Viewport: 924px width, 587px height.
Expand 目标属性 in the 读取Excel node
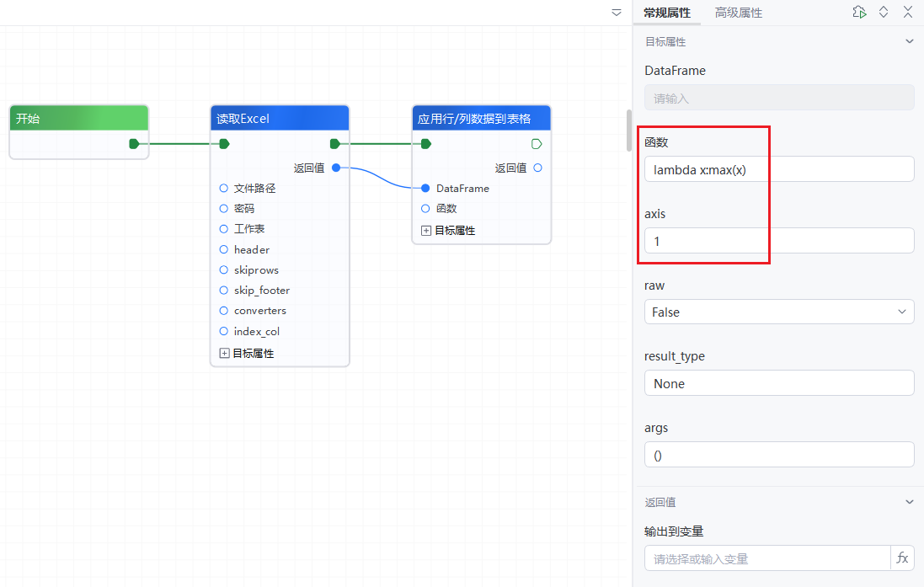[x=225, y=354]
